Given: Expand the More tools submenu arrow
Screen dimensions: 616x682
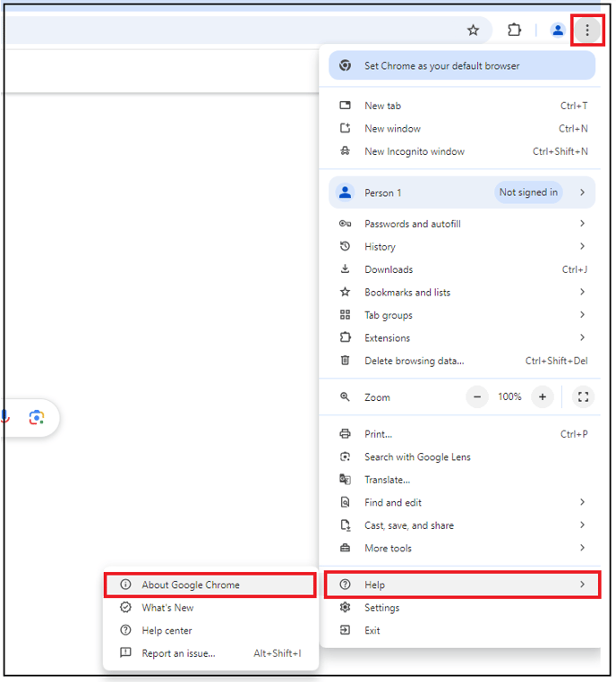Looking at the screenshot, I should [x=582, y=548].
